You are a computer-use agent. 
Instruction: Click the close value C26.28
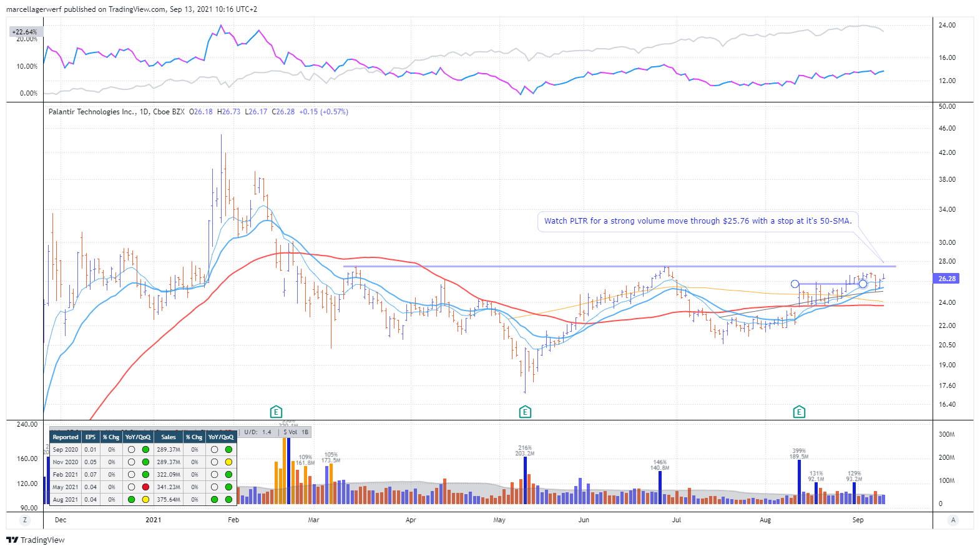coord(283,112)
